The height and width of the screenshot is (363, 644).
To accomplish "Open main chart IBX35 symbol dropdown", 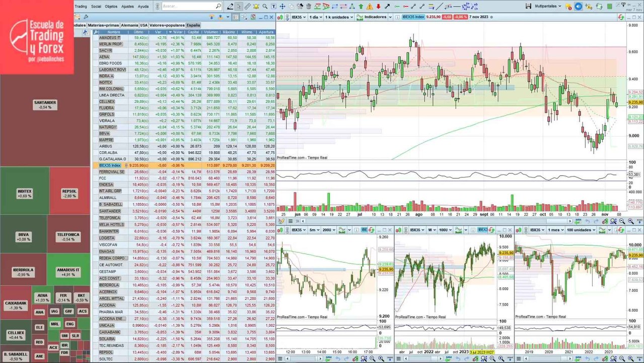I will [x=299, y=17].
